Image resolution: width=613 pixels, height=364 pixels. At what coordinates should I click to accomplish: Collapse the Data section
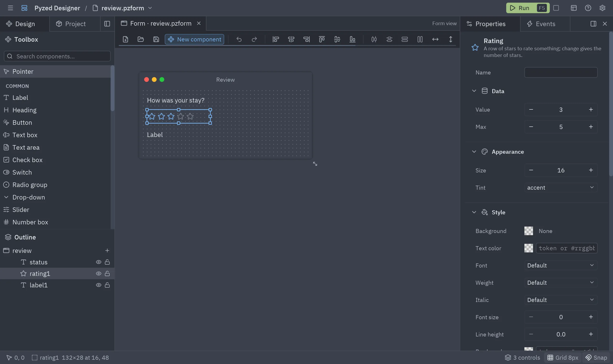click(x=474, y=91)
